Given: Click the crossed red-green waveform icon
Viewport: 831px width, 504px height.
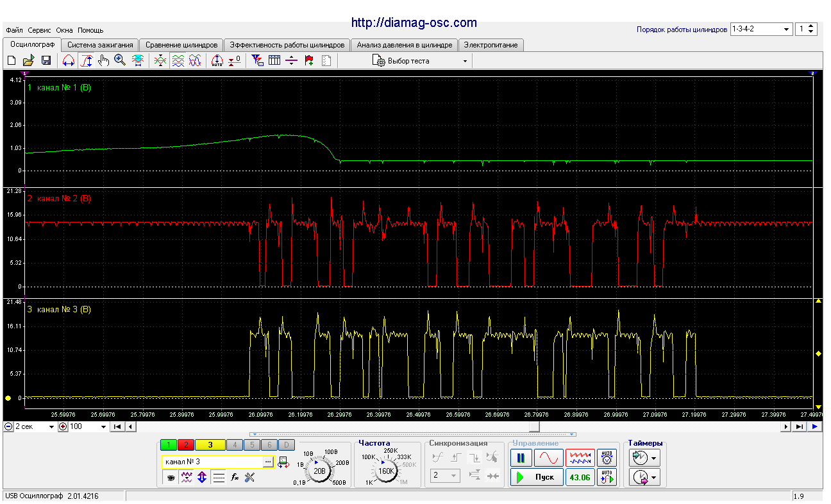Looking at the screenshot, I should coord(161,61).
